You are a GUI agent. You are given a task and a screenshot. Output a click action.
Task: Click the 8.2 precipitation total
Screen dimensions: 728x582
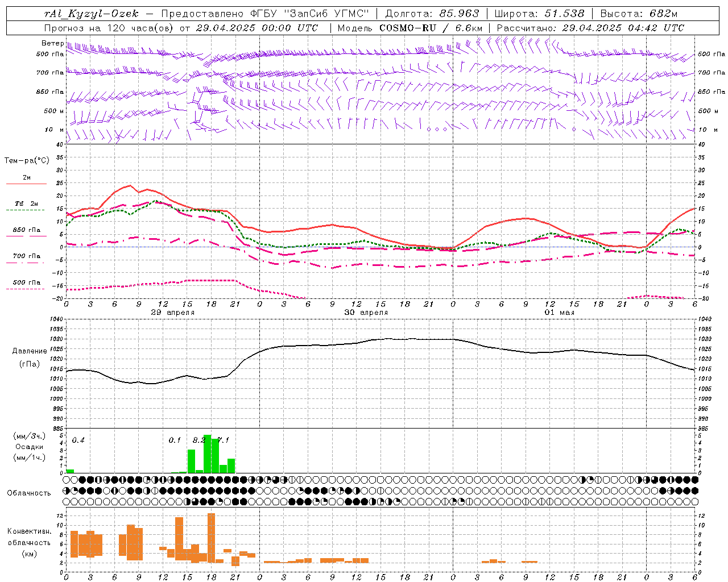pos(198,440)
